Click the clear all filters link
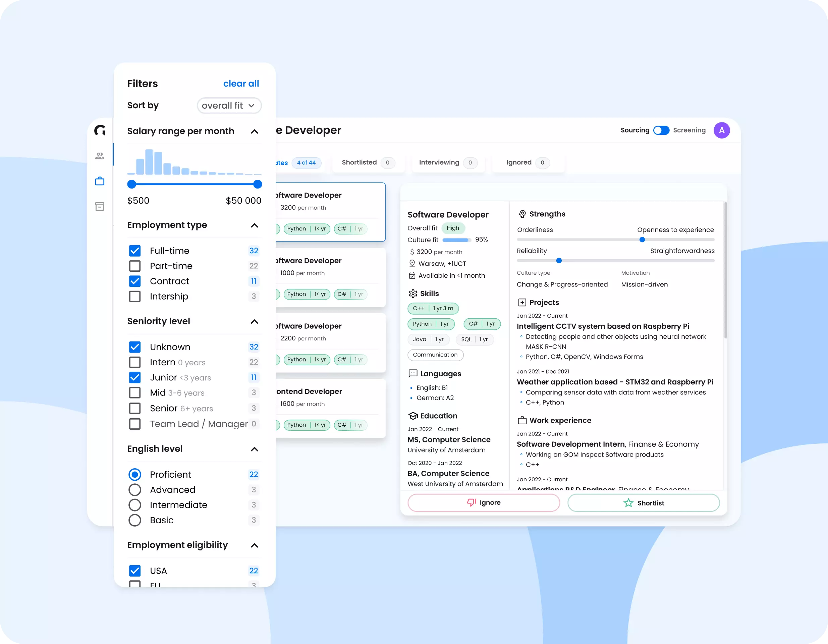This screenshot has height=644, width=828. tap(240, 84)
